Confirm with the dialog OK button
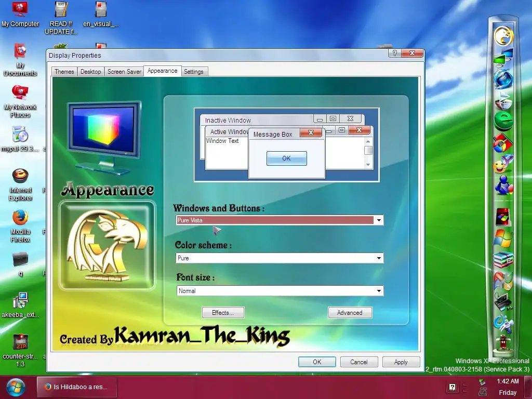Screen dimensions: 532x399 (x=317, y=362)
